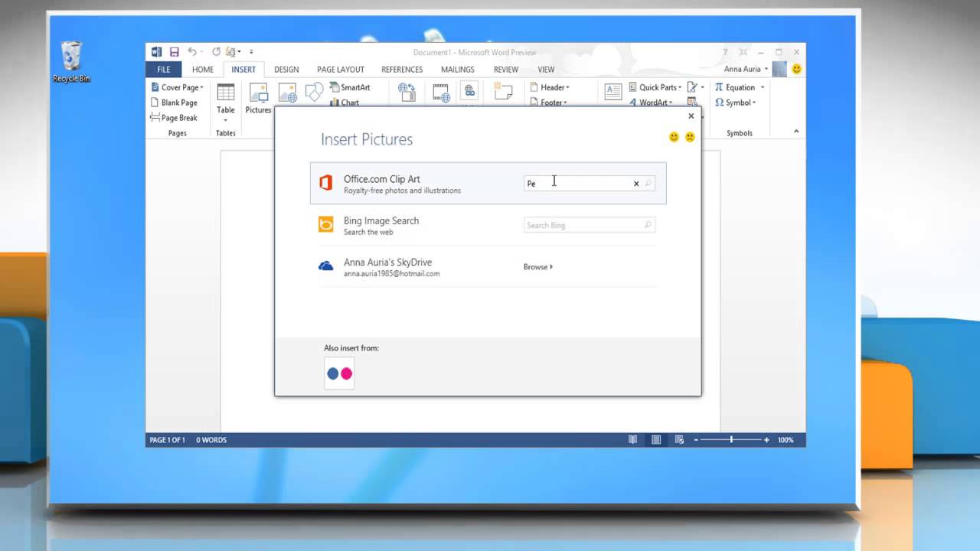Click the Repeat/Redo icon

click(216, 52)
